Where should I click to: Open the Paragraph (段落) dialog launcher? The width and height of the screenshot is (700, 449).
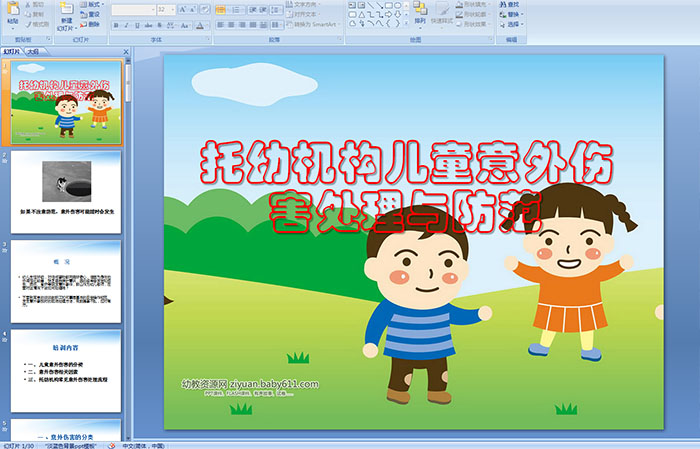[340, 39]
